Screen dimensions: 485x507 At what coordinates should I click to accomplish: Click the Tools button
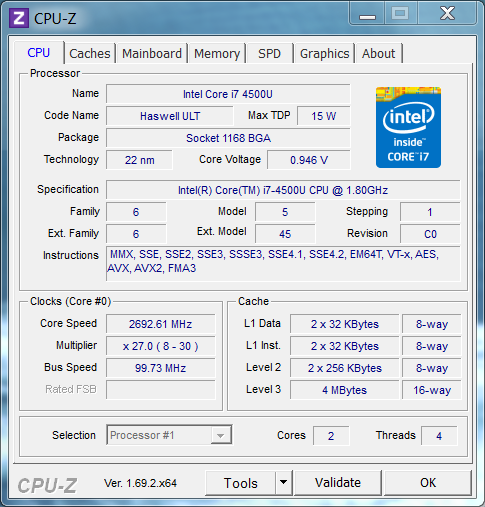[x=241, y=483]
